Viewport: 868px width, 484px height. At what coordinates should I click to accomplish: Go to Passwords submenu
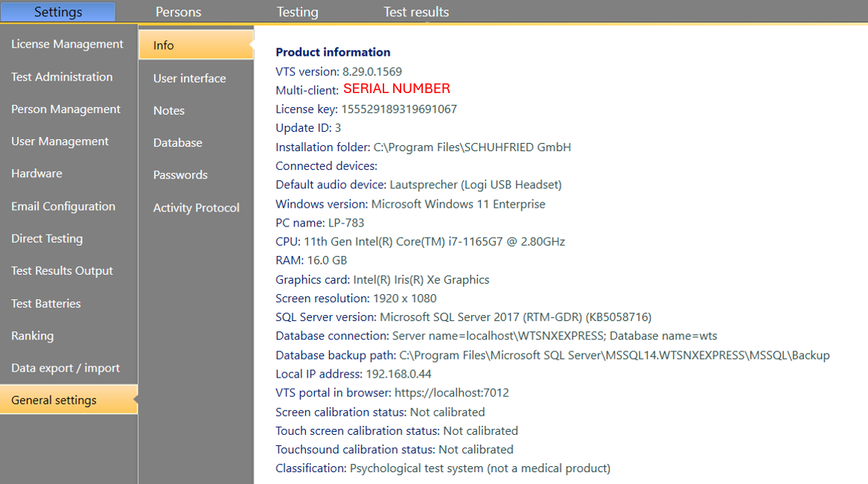pos(180,175)
